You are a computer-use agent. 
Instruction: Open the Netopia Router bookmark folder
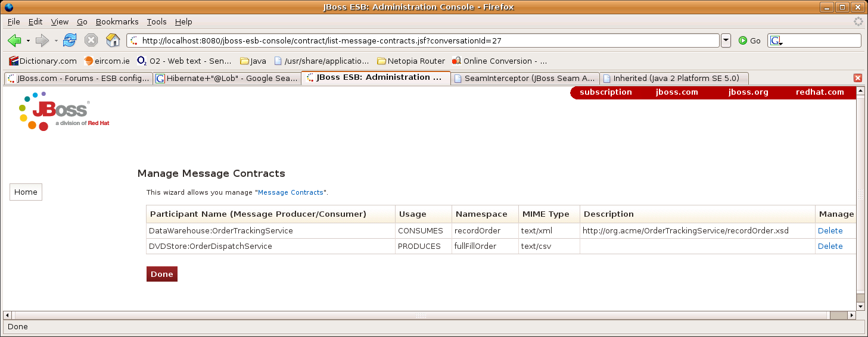[411, 61]
